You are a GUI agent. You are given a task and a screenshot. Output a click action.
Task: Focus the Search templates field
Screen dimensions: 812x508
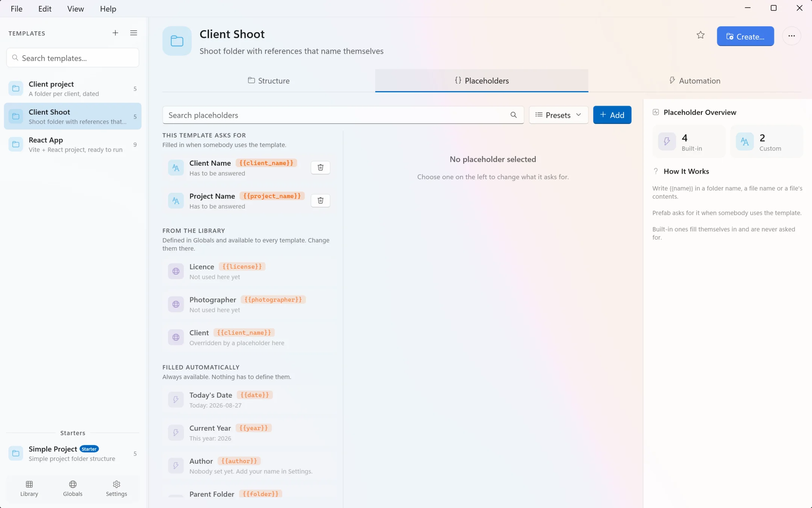click(x=73, y=58)
